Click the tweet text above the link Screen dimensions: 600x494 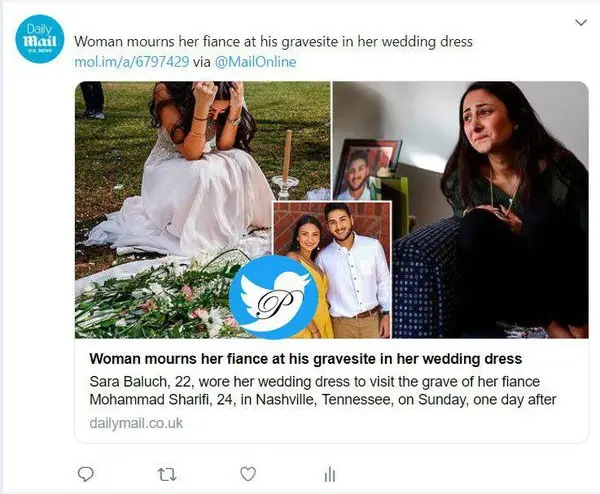coord(273,42)
